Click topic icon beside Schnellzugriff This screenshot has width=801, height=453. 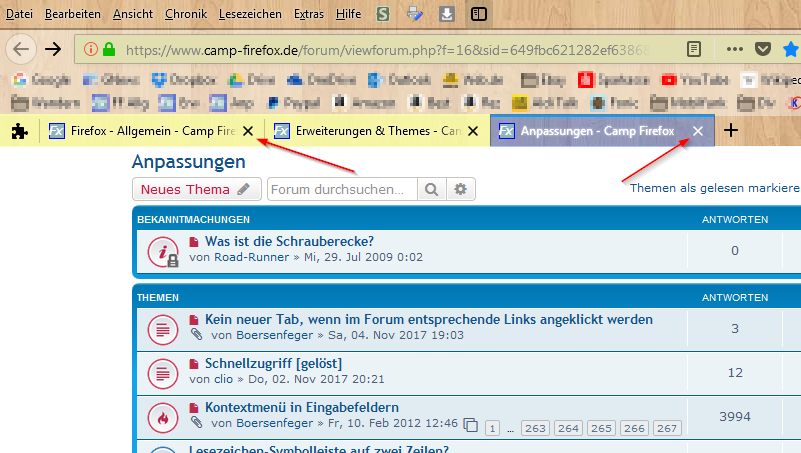(163, 373)
